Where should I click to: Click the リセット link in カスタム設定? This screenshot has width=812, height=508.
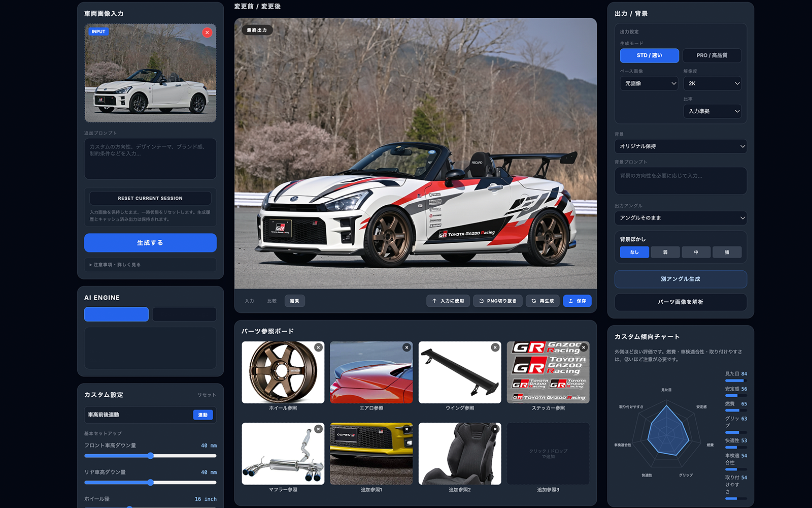point(207,395)
